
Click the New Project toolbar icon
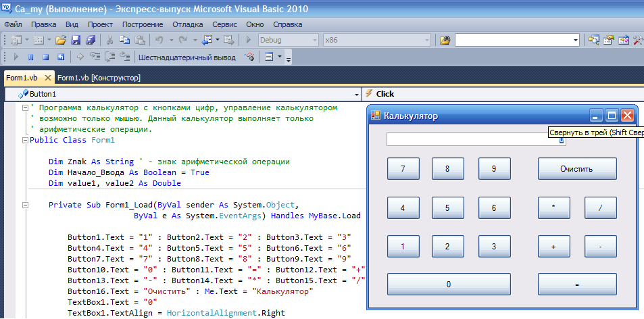16,41
